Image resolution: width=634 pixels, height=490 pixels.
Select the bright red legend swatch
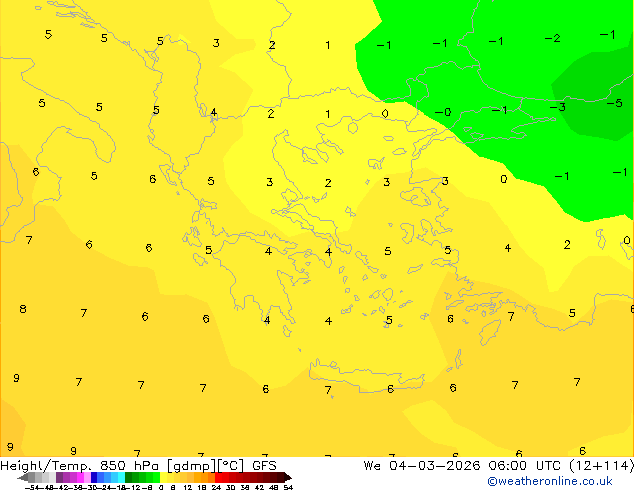(x=218, y=477)
